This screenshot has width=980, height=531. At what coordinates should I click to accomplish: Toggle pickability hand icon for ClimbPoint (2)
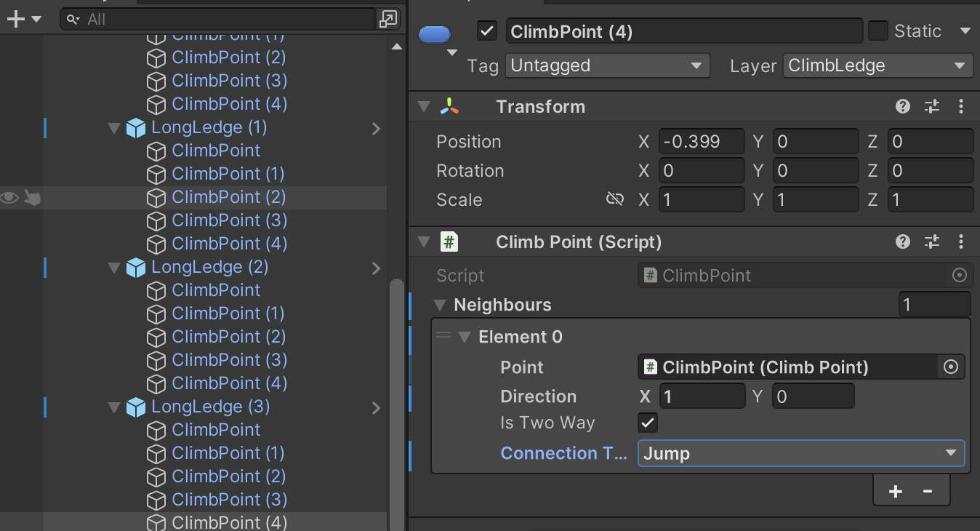tap(32, 197)
